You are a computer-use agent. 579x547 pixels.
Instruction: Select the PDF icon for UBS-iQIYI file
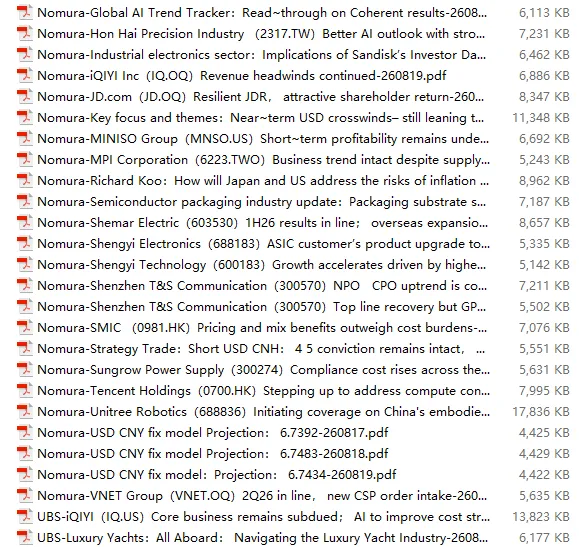(25, 517)
